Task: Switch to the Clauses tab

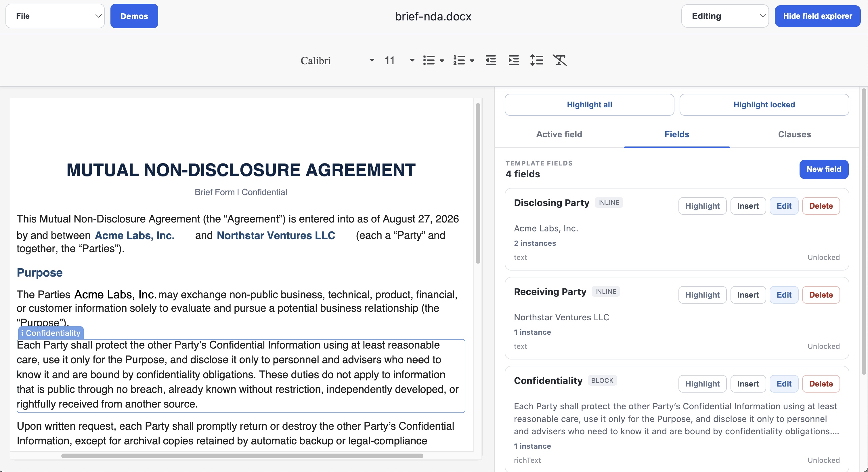Action: tap(794, 134)
